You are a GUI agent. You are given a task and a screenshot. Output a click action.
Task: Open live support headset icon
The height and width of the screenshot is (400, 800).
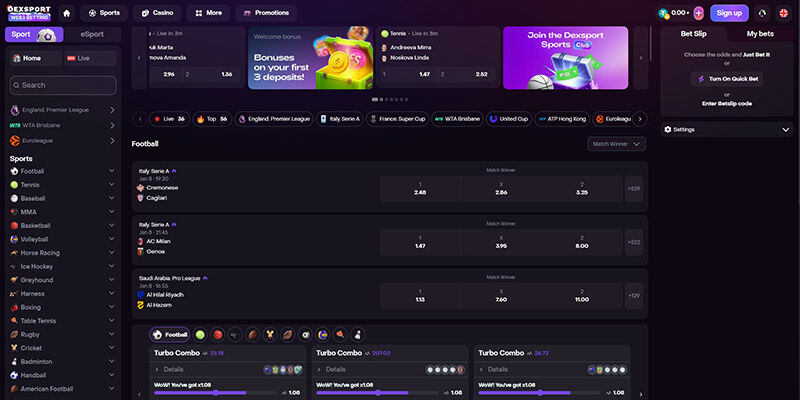click(762, 13)
